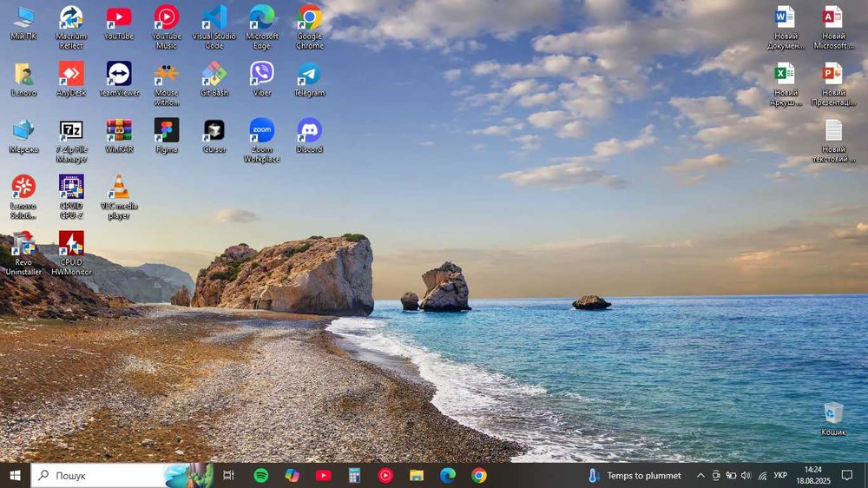Select the Viber shortcut
868x488 pixels.
click(262, 79)
